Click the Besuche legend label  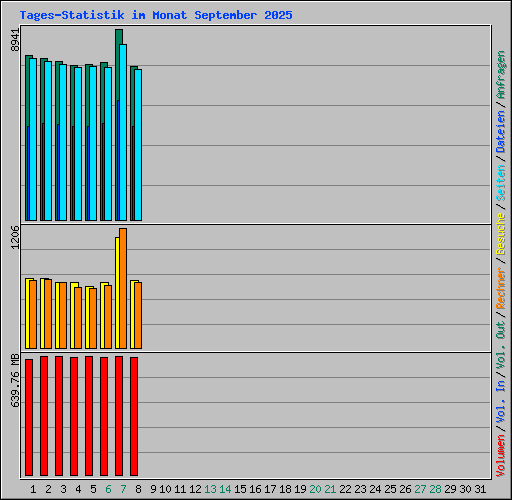coord(501,234)
